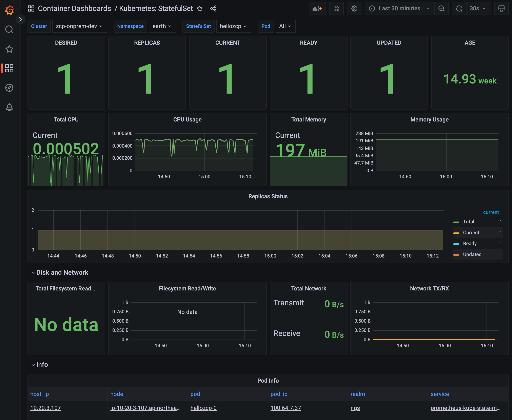Open Explore compass icon
The image size is (512, 420).
coord(9,88)
